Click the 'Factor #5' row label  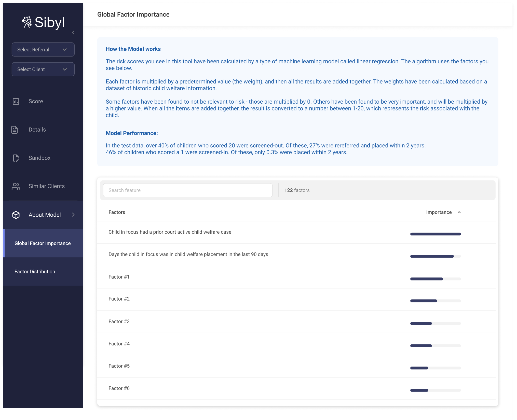[x=119, y=366]
